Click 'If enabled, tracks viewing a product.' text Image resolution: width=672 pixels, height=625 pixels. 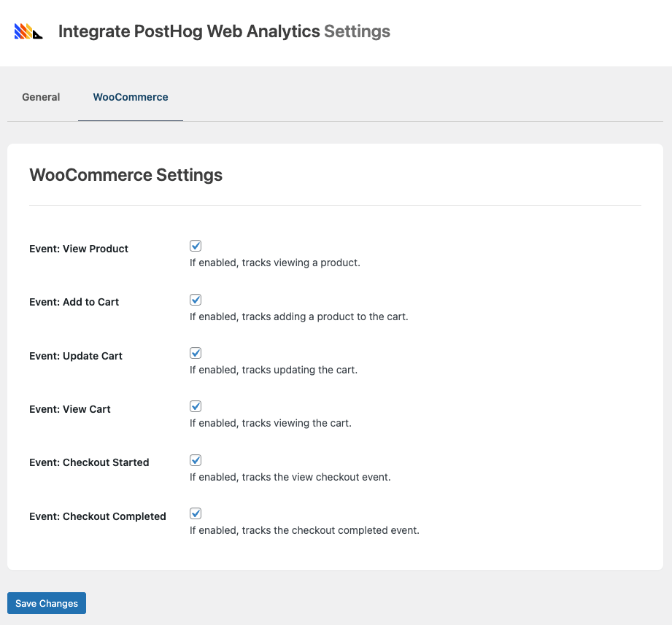(x=275, y=263)
